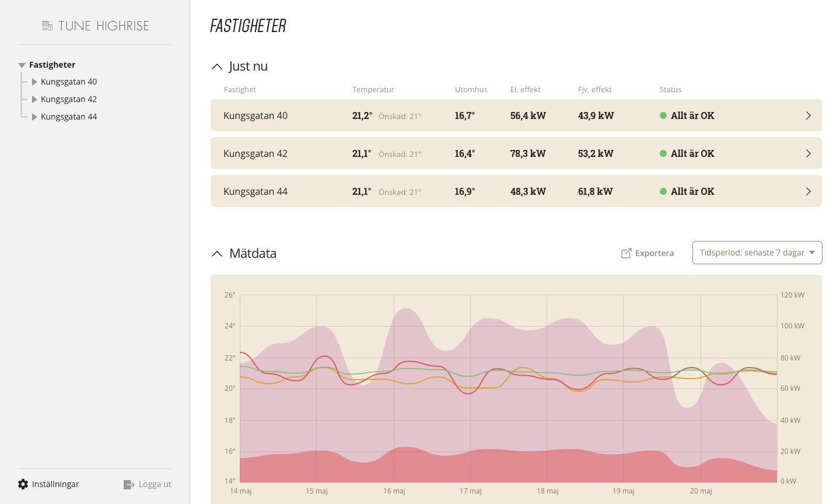Expand Kungsgatan 40 in sidebar tree
The image size is (840, 504).
coord(34,82)
